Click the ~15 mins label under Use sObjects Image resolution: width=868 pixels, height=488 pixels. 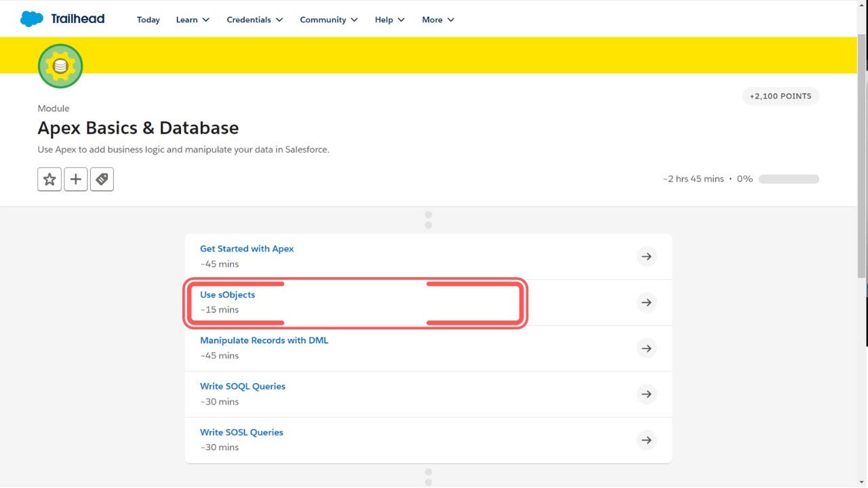[220, 310]
